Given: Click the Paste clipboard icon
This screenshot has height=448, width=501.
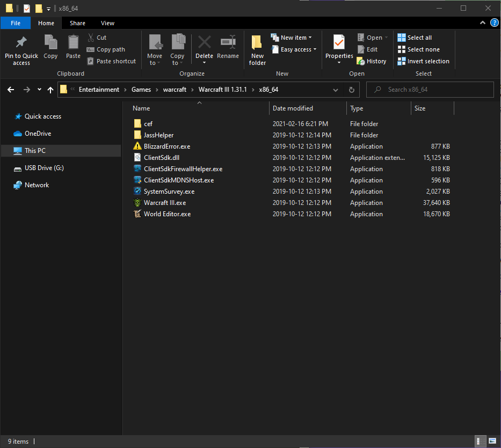Looking at the screenshot, I should (x=73, y=42).
